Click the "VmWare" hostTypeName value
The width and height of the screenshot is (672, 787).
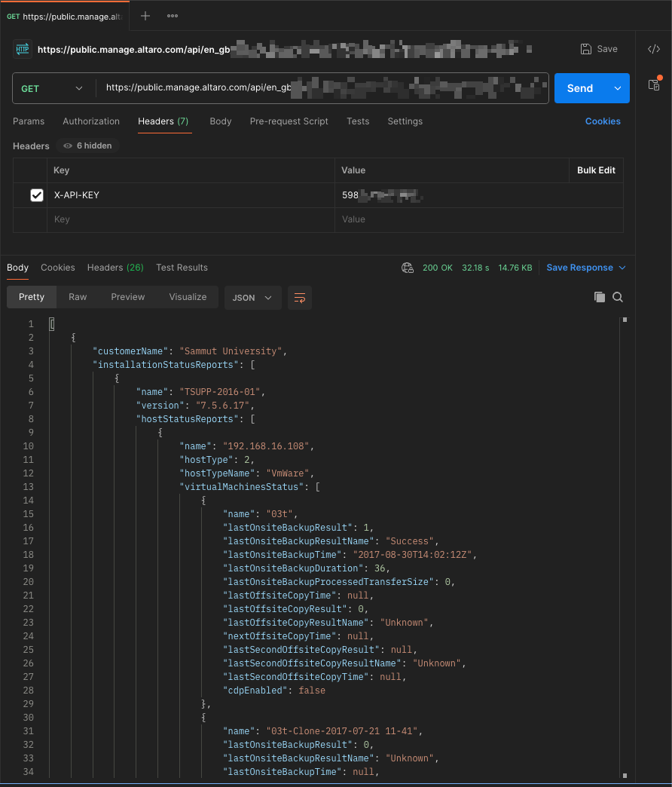[x=287, y=473]
